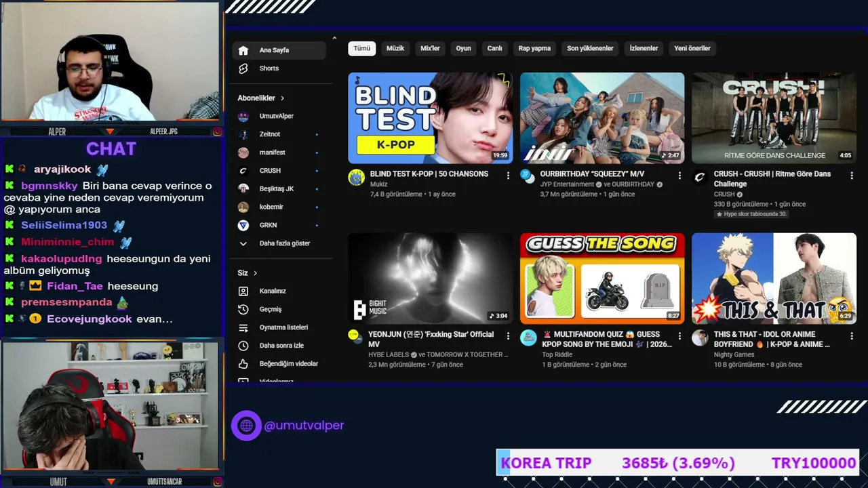Play the BLIND TEST K-POP thumbnail

click(x=431, y=118)
